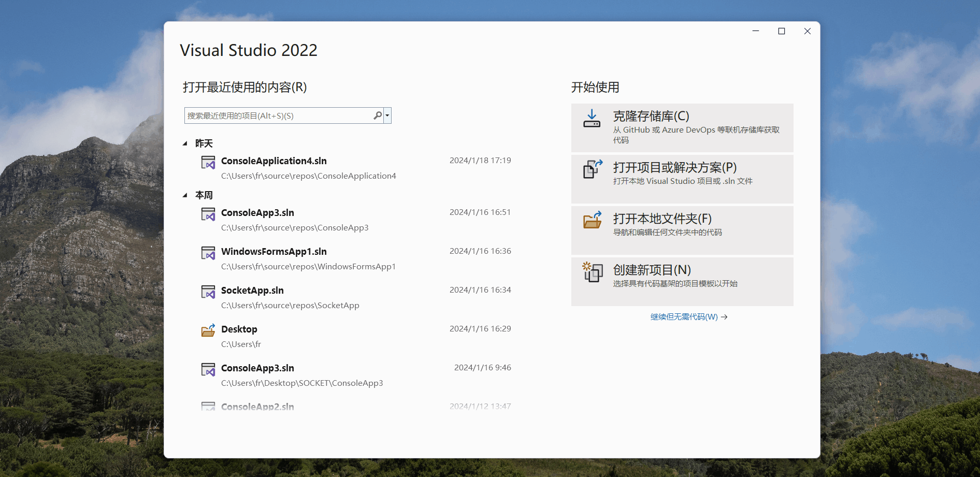Click 继续但无需代码(W) link
Viewport: 980px width, 477px height.
[689, 317]
